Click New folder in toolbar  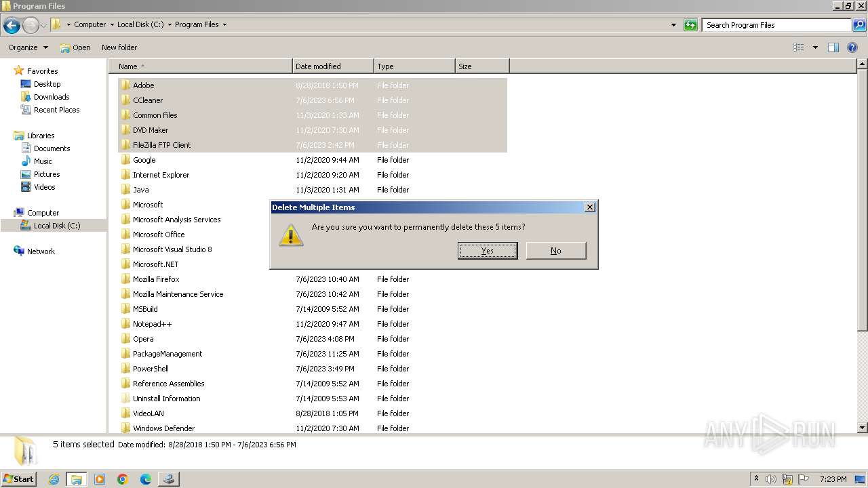pos(119,47)
